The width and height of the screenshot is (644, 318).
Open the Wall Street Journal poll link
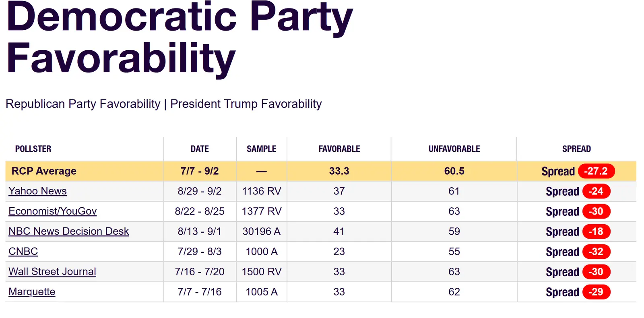tap(52, 272)
